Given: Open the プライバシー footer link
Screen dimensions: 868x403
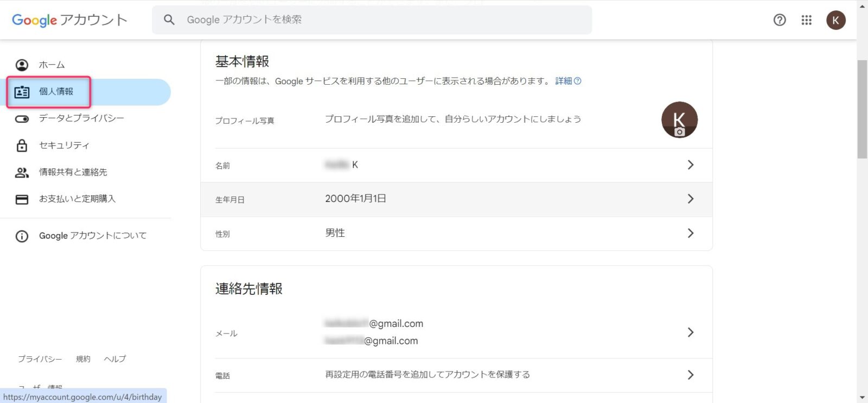Looking at the screenshot, I should pyautogui.click(x=40, y=359).
